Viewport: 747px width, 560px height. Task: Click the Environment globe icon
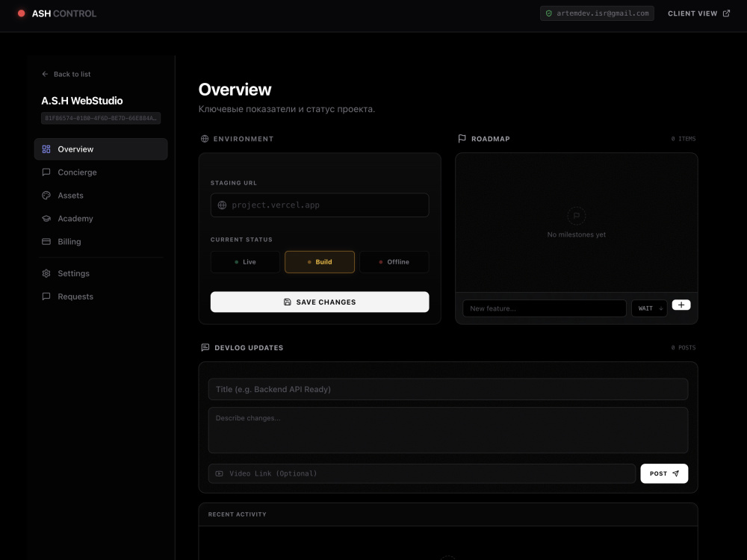point(205,139)
